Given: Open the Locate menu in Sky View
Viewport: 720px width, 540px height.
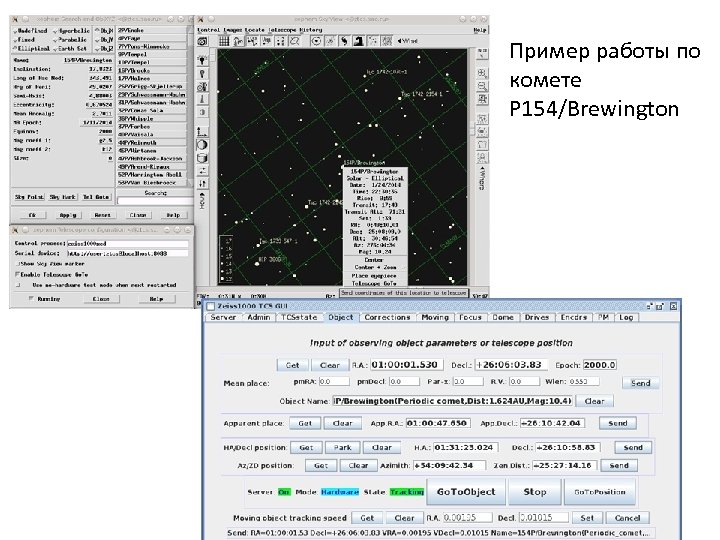Looking at the screenshot, I should click(254, 30).
